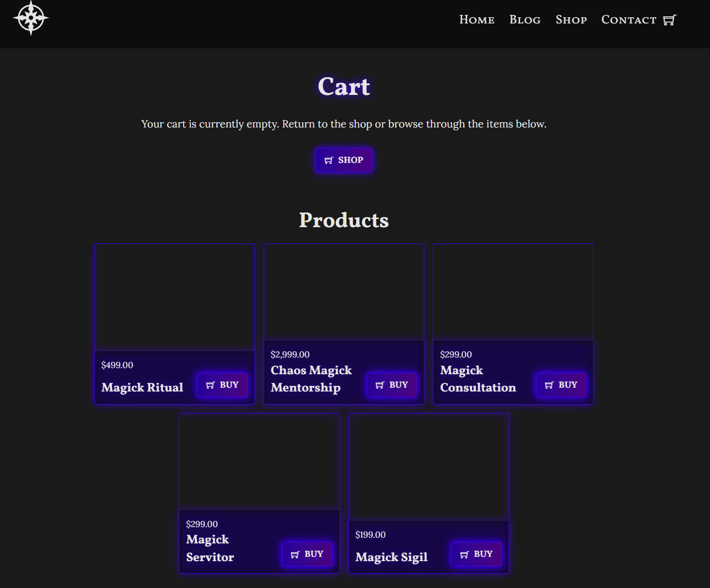This screenshot has height=588, width=710.
Task: Buy the Magick Ritual product
Action: click(222, 385)
